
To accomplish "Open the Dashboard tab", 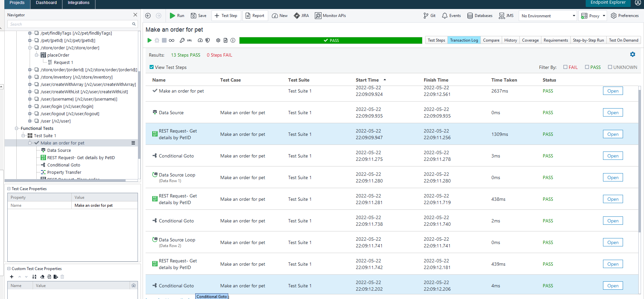I will [x=46, y=3].
